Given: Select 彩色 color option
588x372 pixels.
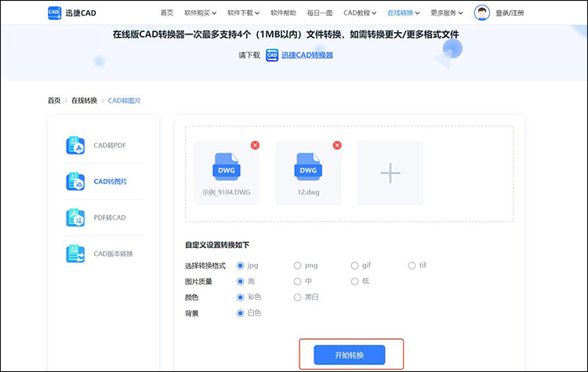Looking at the screenshot, I should coord(241,297).
